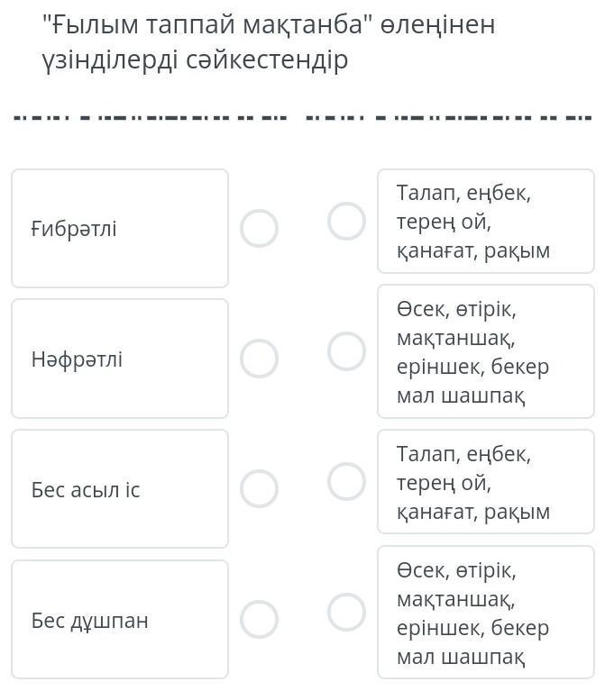
Task: Click the dashed divider above the Ғибрәтлі column
Action: [x=149, y=118]
